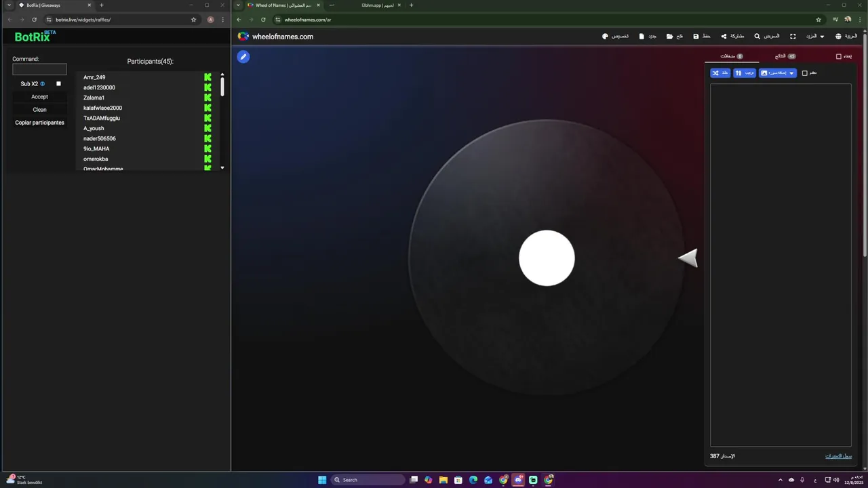868x488 pixels.
Task: Toggle the hide checkbox at top of entries panel
Action: [x=839, y=56]
